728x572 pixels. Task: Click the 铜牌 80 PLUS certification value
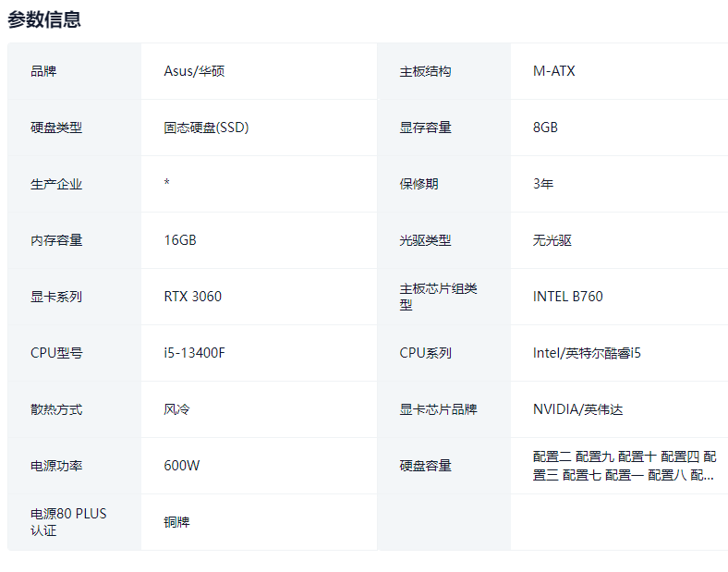(x=176, y=522)
